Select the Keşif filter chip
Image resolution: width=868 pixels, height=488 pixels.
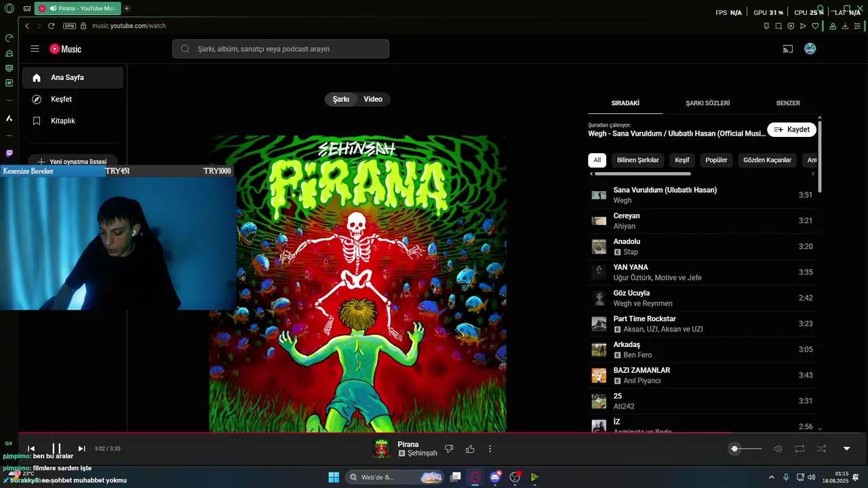682,160
